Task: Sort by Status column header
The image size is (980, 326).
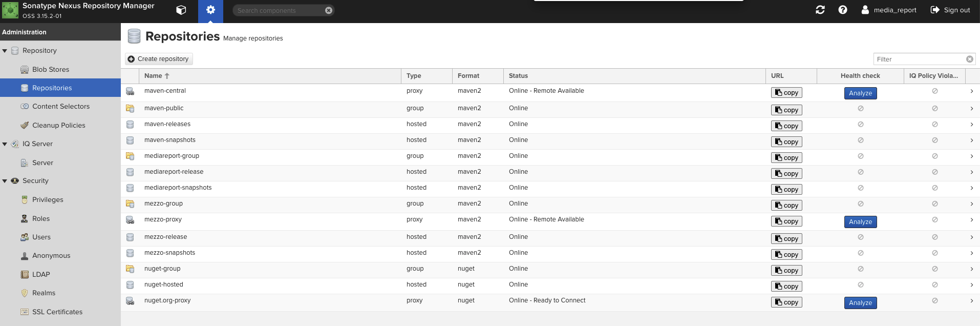Action: click(634, 76)
